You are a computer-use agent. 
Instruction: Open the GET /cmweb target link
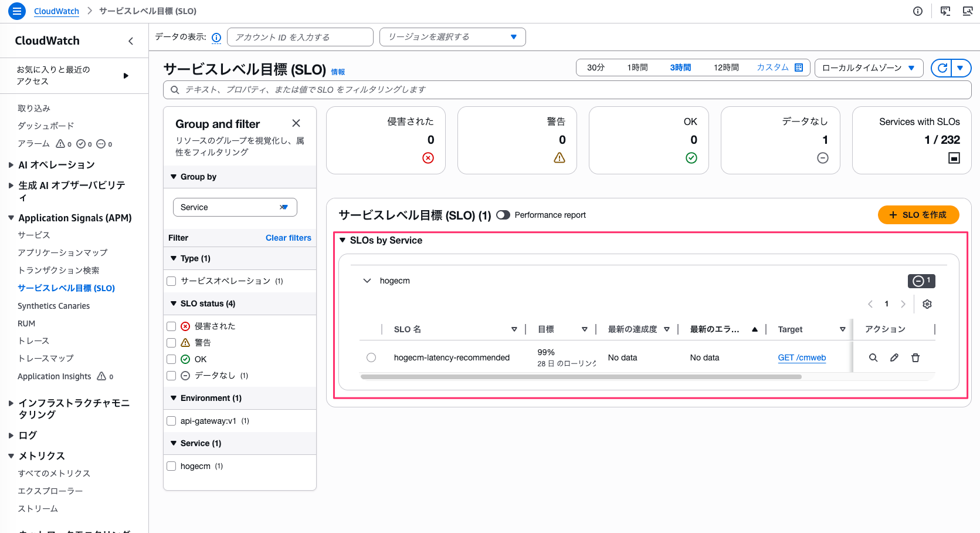(x=802, y=357)
